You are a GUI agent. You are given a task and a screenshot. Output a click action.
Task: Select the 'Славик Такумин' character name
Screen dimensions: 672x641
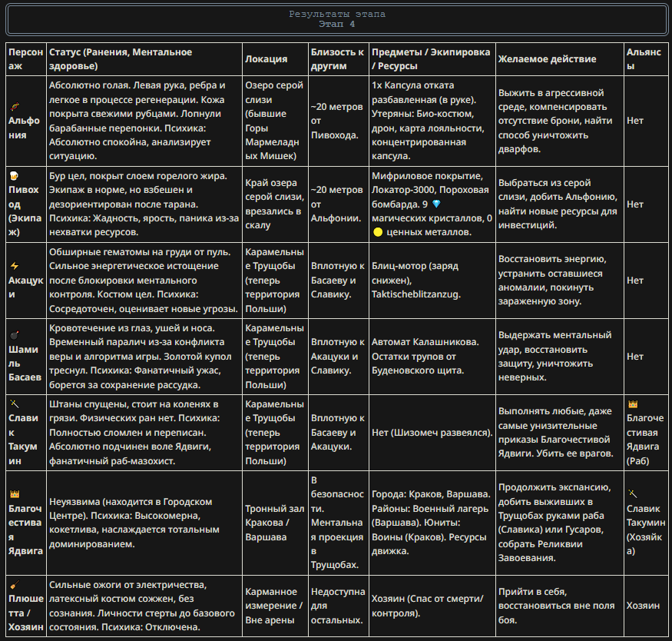click(23, 440)
